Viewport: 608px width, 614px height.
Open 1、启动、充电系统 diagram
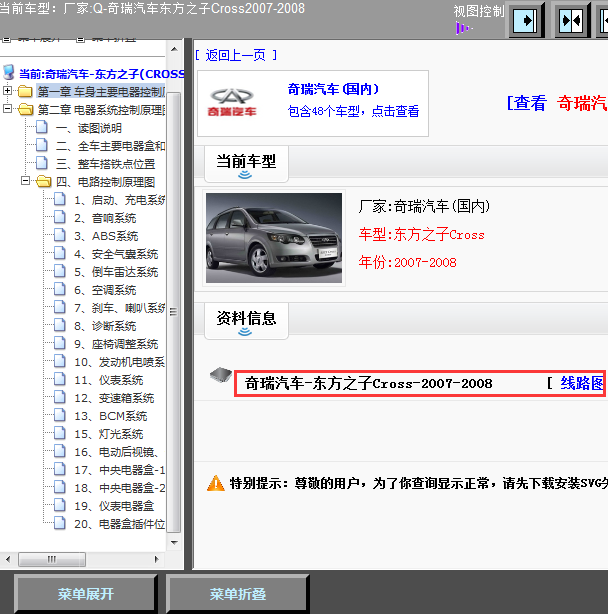click(119, 200)
